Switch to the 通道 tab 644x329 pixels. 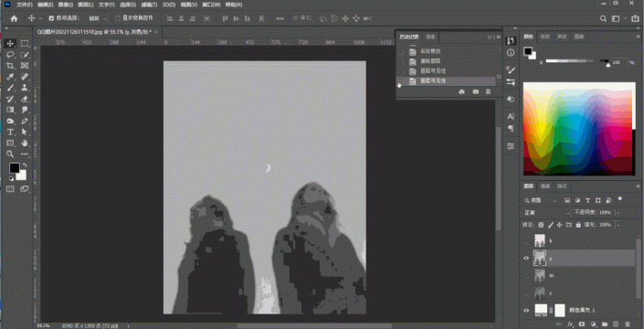point(545,186)
